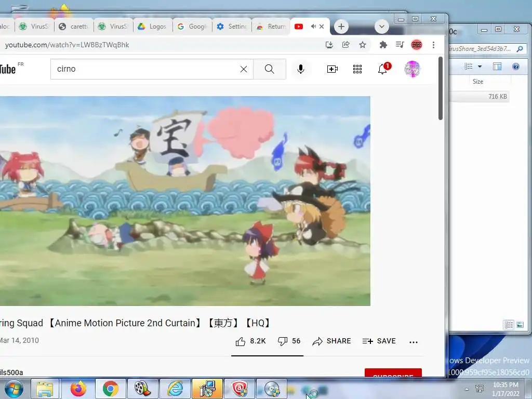Image resolution: width=532 pixels, height=399 pixels.
Task: Select the 716 KB file row in Explorer
Action: pyautogui.click(x=478, y=96)
